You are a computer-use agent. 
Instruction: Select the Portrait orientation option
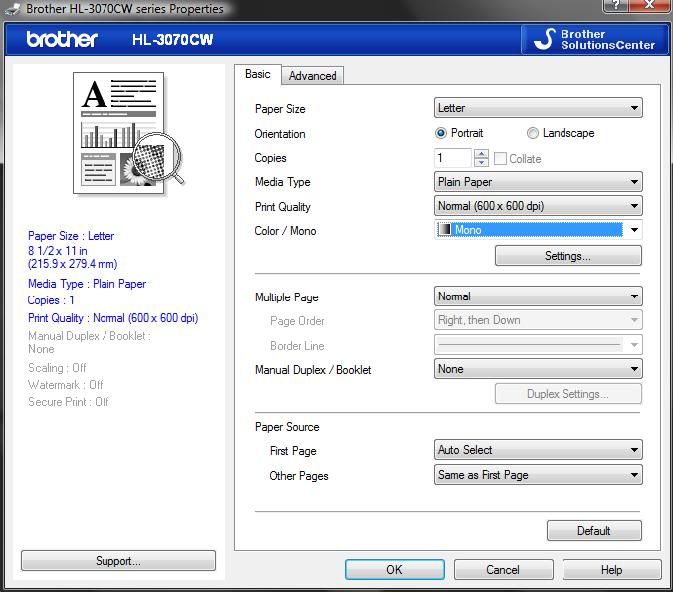coord(441,133)
